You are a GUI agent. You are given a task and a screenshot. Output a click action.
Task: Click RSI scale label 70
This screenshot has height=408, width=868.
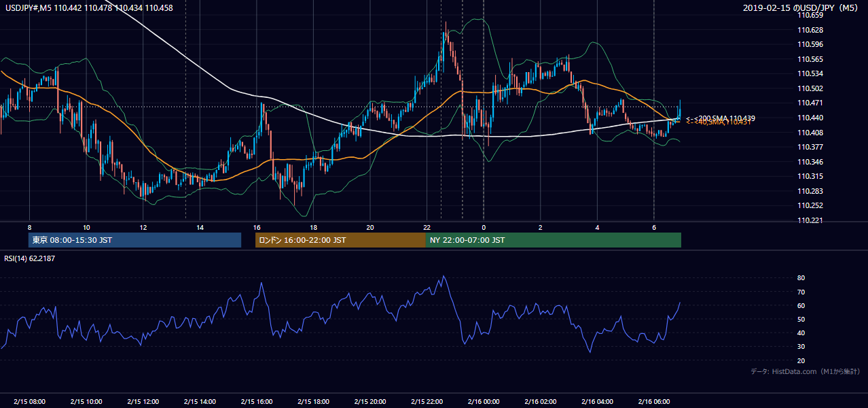[x=801, y=292]
